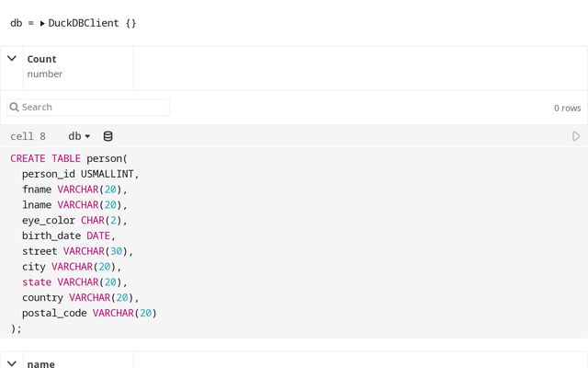Viewport: 588px width, 368px height.
Task: Click the search magnifier icon
Action: pyautogui.click(x=15, y=107)
